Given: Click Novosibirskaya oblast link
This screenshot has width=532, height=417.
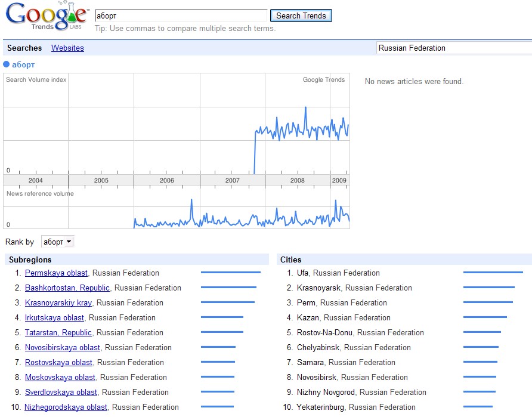Looking at the screenshot, I should pos(63,348).
